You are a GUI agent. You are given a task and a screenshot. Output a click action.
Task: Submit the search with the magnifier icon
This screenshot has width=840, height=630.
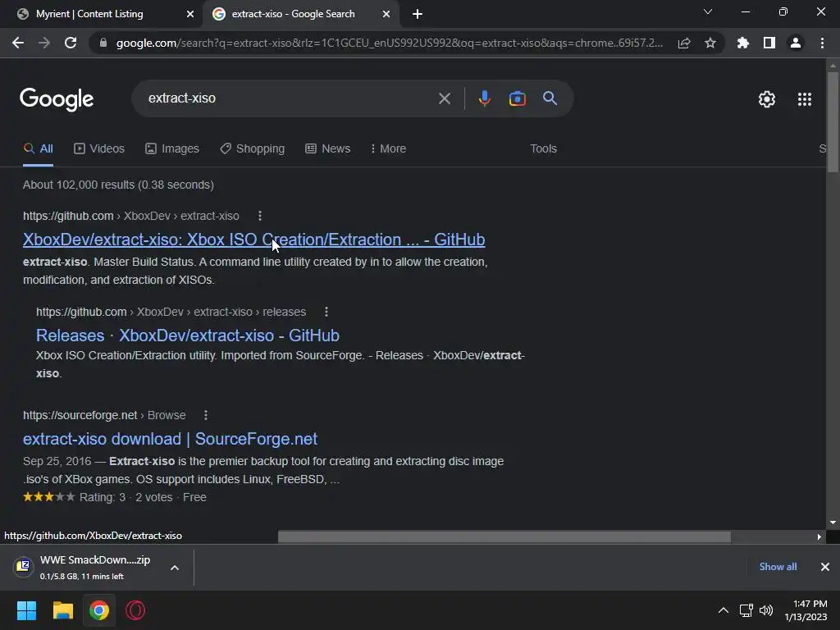[x=550, y=98]
